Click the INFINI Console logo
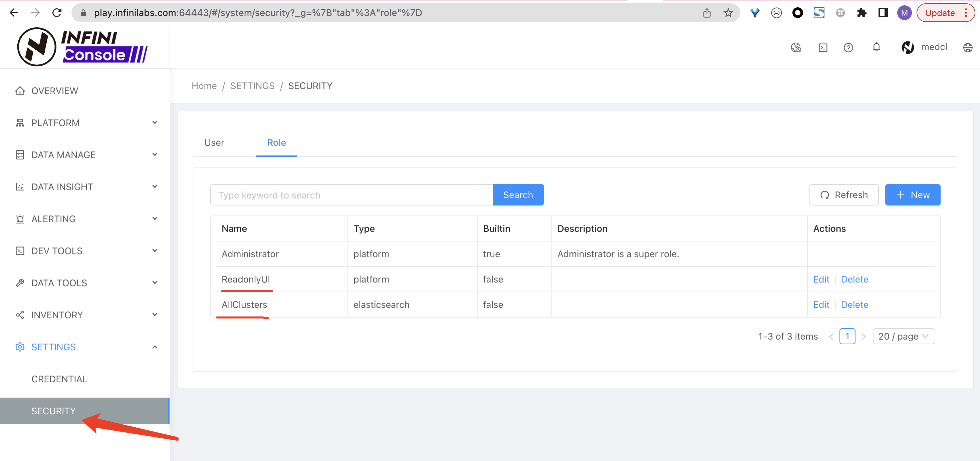This screenshot has height=461, width=980. pos(82,46)
